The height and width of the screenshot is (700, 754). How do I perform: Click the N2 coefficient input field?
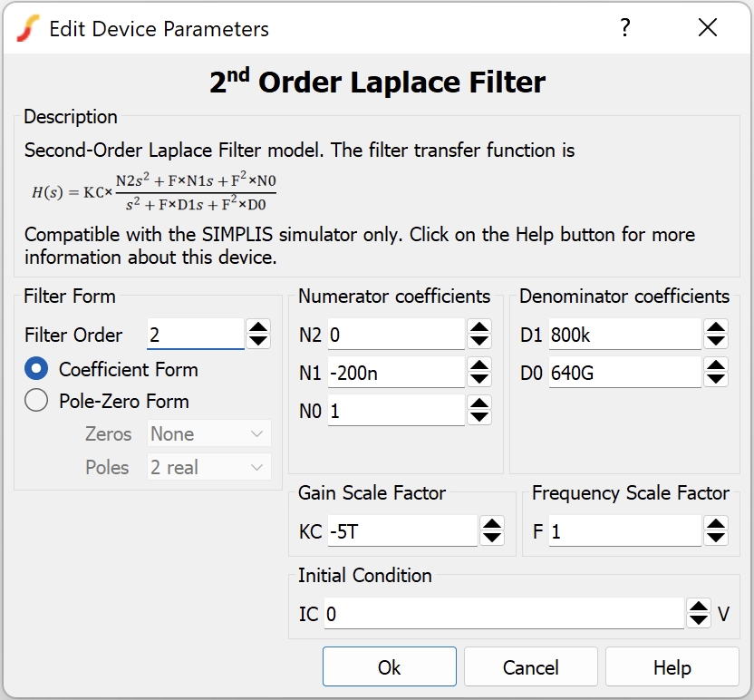[396, 335]
